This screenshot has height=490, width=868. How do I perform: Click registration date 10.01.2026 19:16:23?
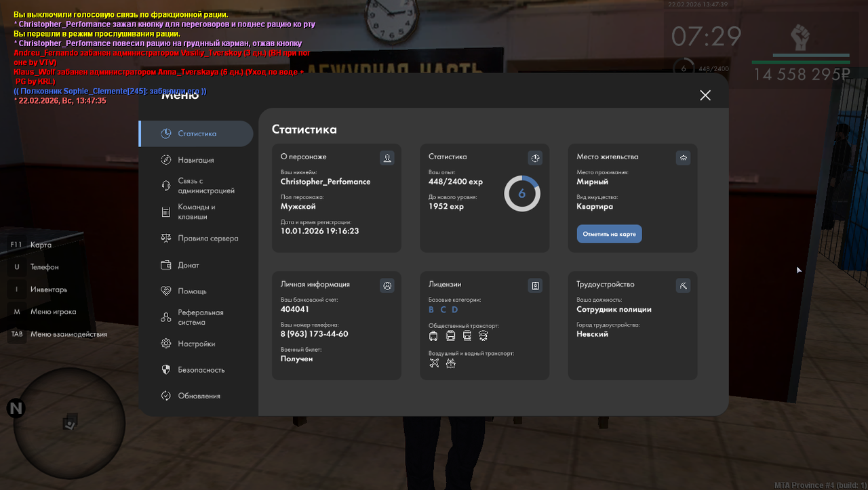click(320, 231)
